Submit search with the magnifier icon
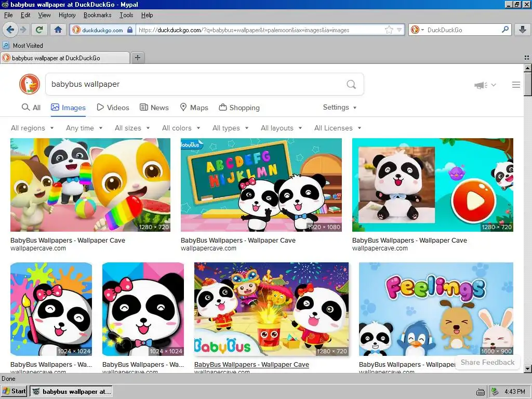This screenshot has height=399, width=532. coord(351,84)
